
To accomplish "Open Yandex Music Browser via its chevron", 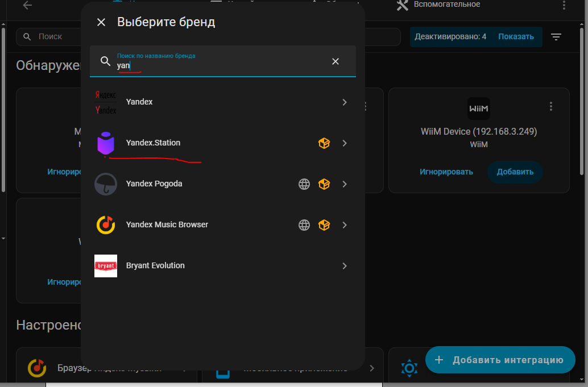I will pyautogui.click(x=344, y=225).
